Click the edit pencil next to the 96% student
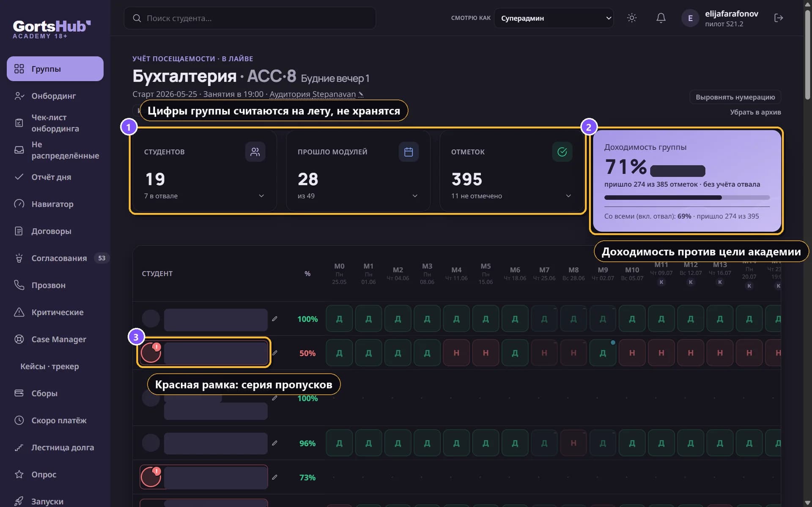The width and height of the screenshot is (812, 507). (x=274, y=443)
